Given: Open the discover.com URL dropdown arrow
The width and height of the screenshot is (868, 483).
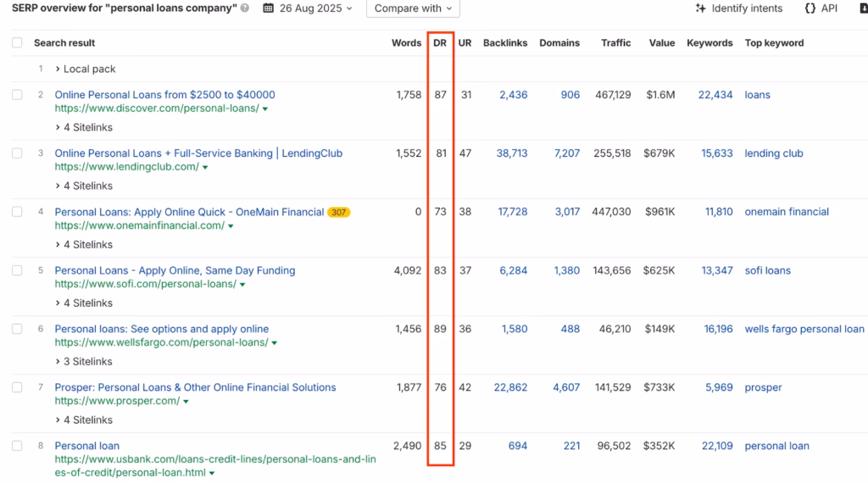Looking at the screenshot, I should (265, 109).
